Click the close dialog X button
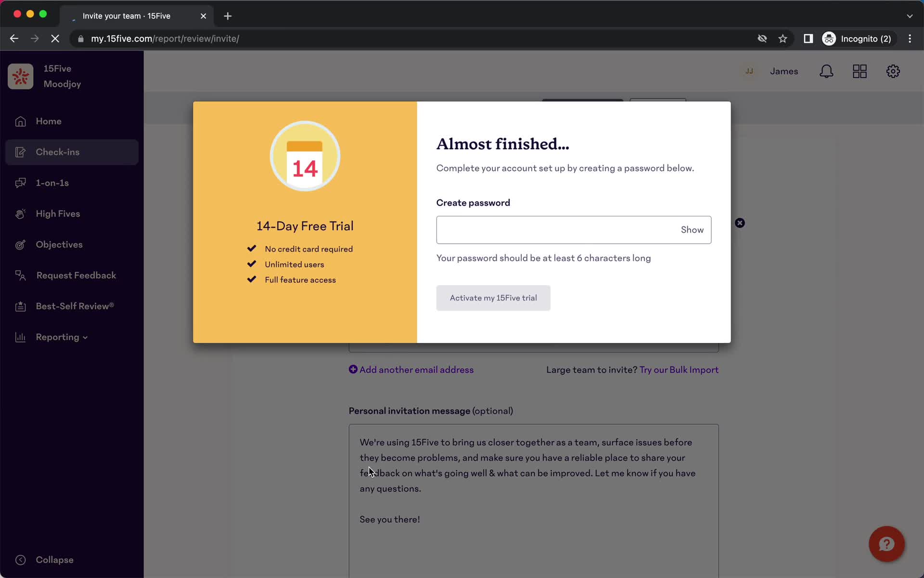Image resolution: width=924 pixels, height=578 pixels. [740, 223]
